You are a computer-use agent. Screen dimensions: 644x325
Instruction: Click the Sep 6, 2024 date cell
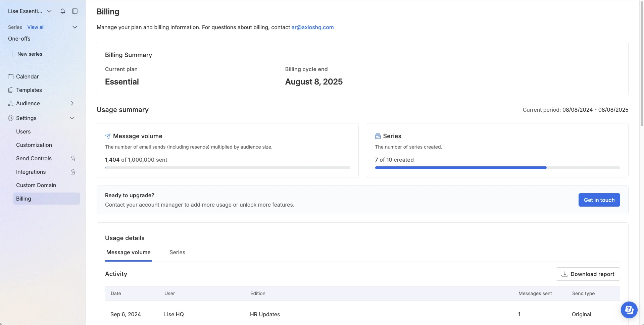coord(126,314)
